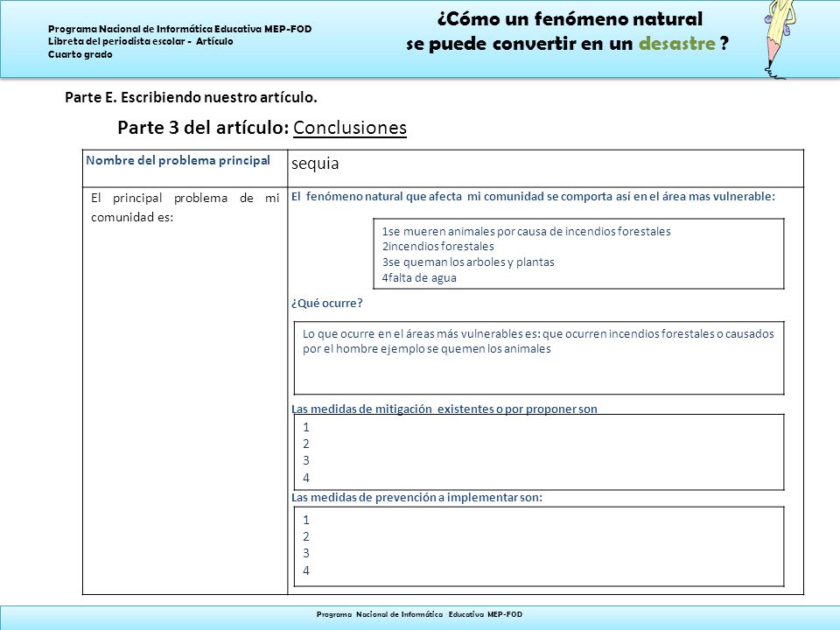Click the footer 'Programa Nacional de Informática Educativa MEP-FOD'
Image resolution: width=840 pixels, height=630 pixels.
[419, 614]
